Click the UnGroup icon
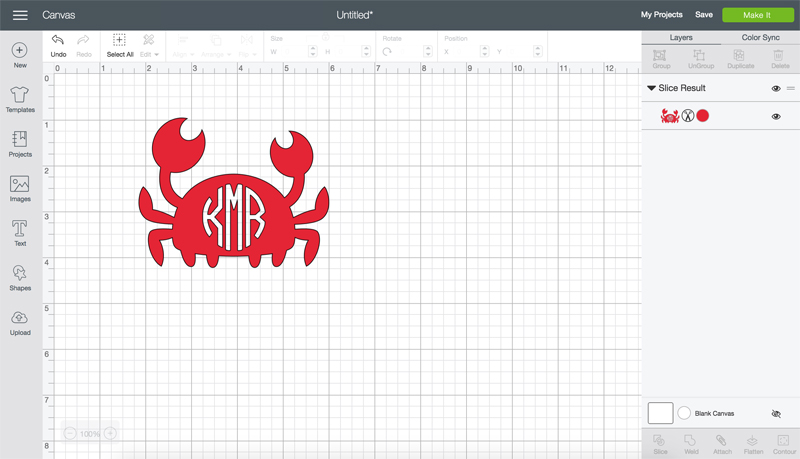 click(x=701, y=59)
